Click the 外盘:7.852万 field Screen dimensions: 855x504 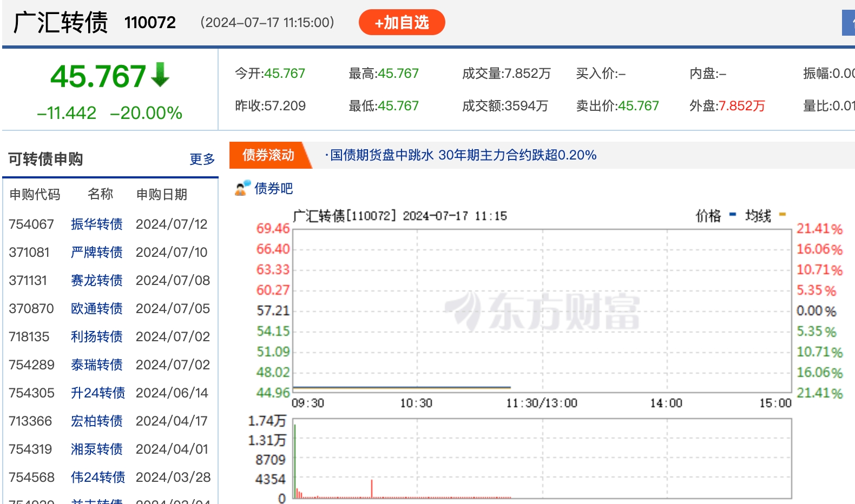click(727, 106)
